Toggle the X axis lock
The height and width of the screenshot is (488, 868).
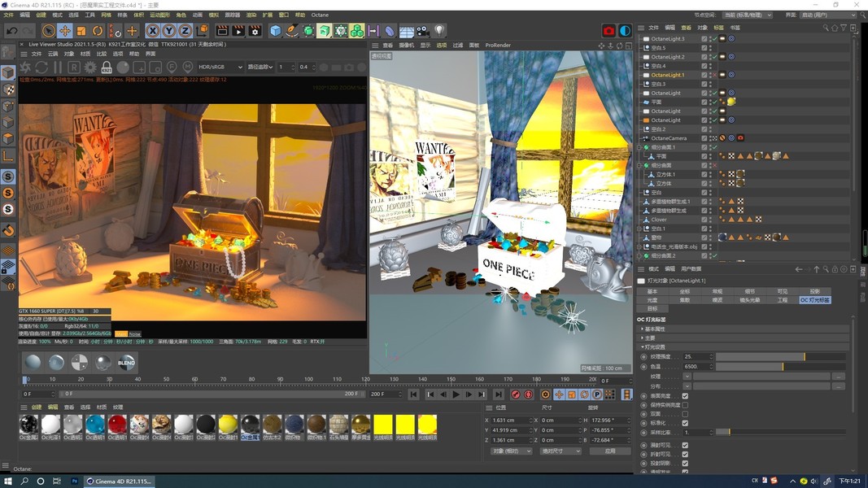153,31
